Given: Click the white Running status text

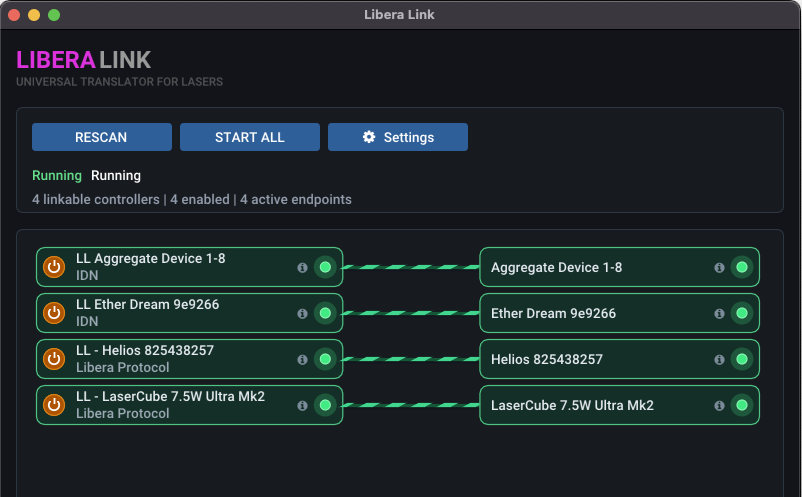Looking at the screenshot, I should 116,175.
